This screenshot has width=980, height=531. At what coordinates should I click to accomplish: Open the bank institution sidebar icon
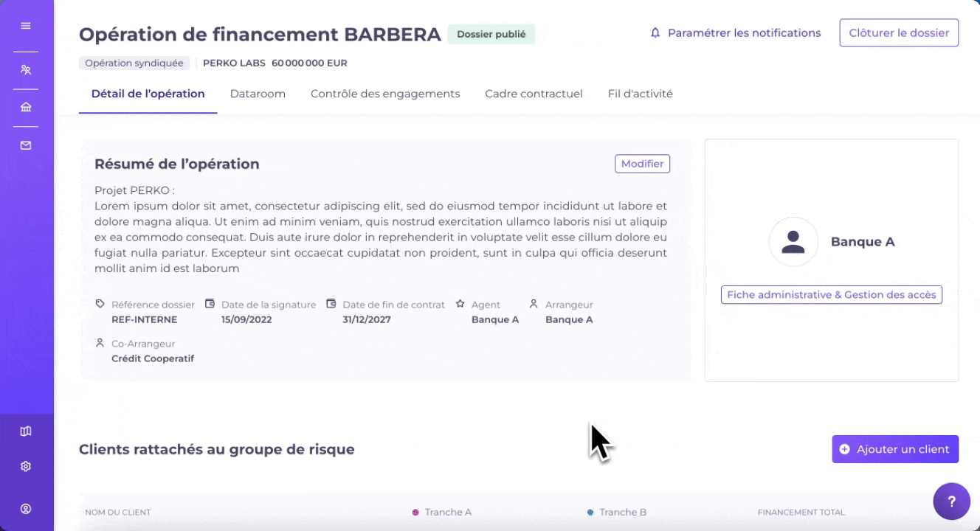[26, 108]
